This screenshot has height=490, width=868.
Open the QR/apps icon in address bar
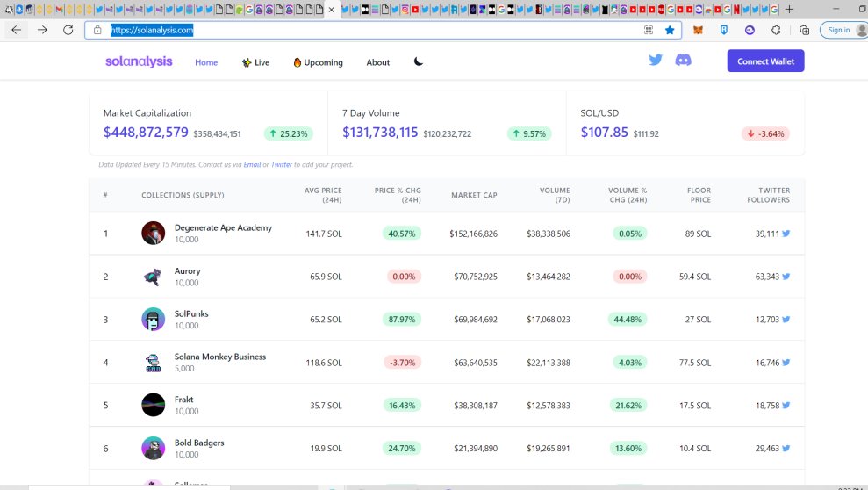click(x=649, y=30)
